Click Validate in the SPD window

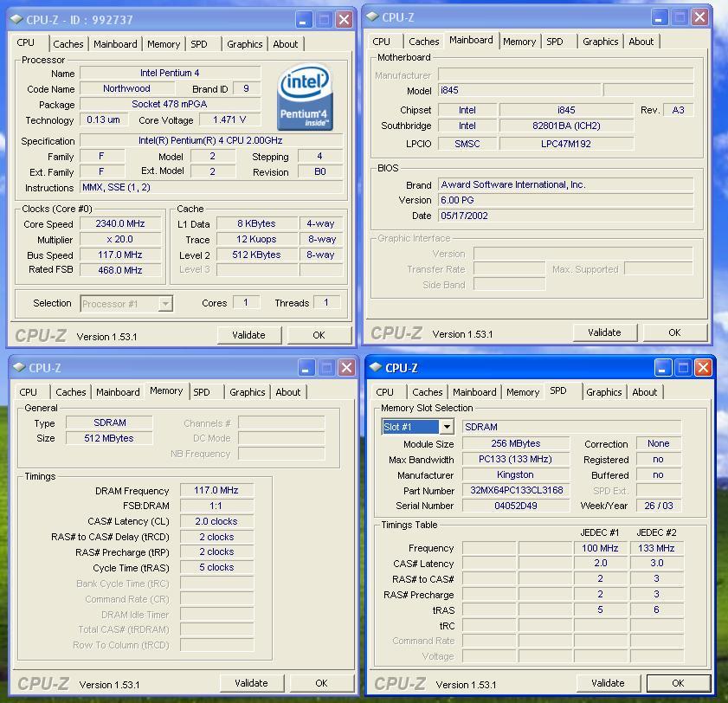[609, 683]
